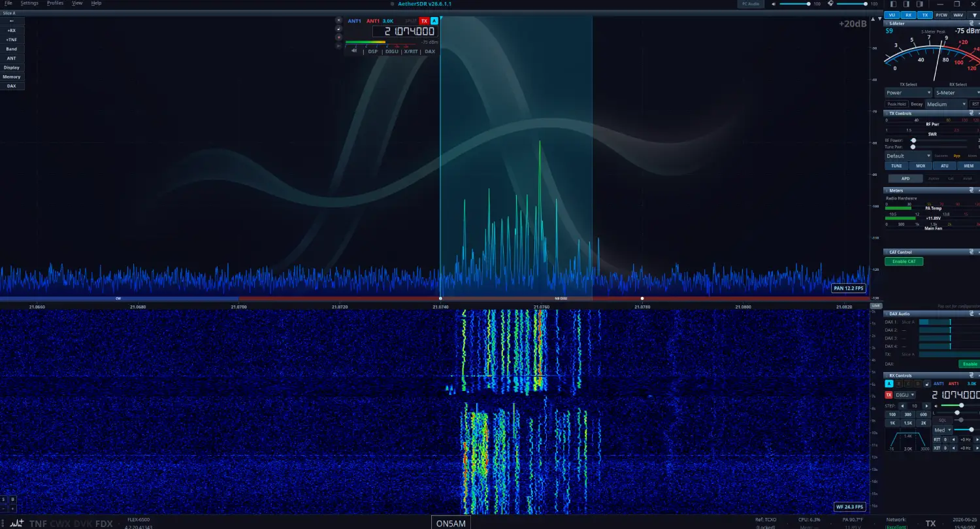Click the PC speaker volume icon in title bar

click(774, 4)
